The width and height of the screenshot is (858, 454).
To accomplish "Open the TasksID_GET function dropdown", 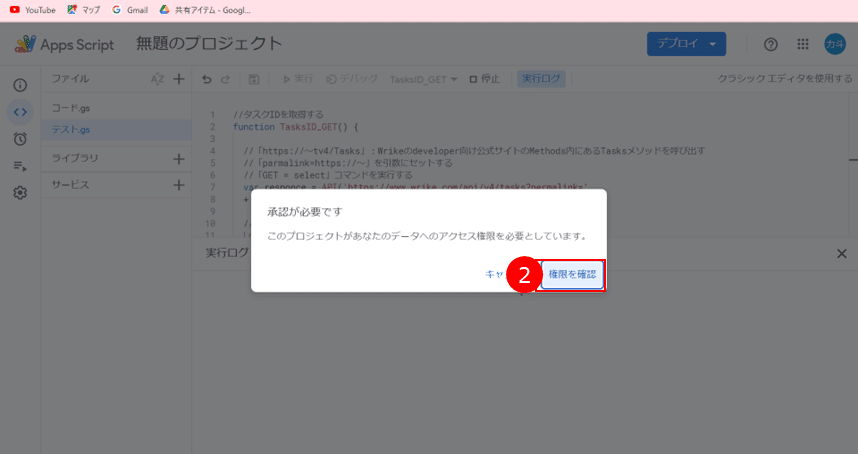I will (x=423, y=80).
